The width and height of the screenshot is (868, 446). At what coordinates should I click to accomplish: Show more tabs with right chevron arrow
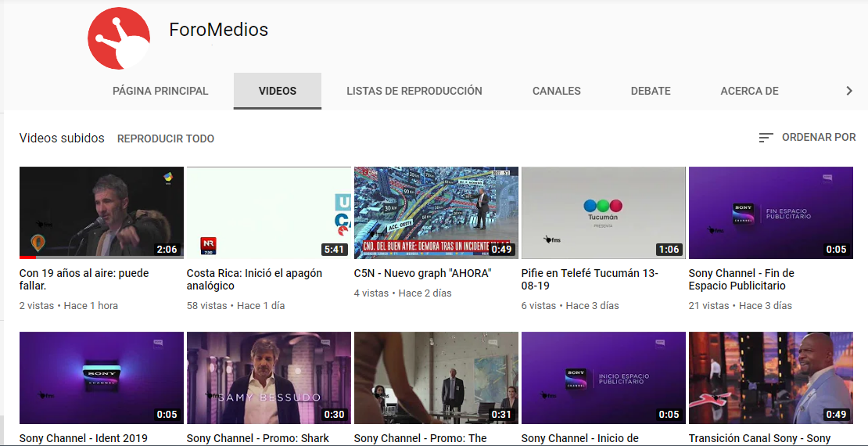tap(849, 91)
